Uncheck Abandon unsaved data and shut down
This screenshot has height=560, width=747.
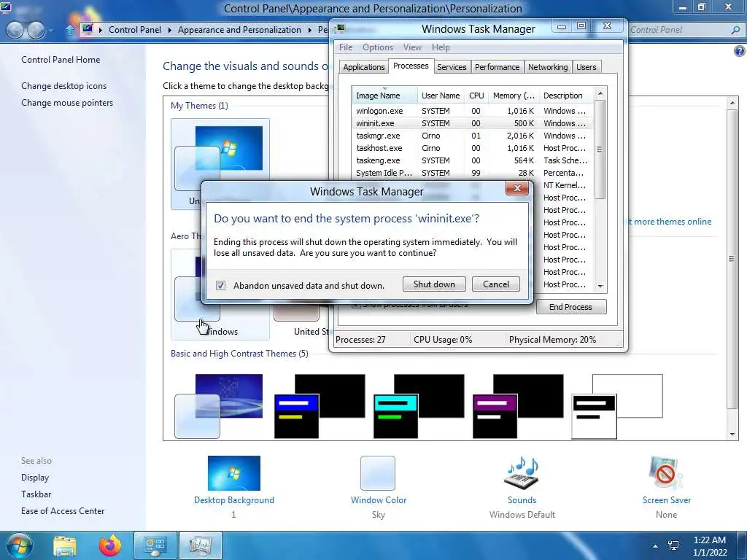pos(220,285)
